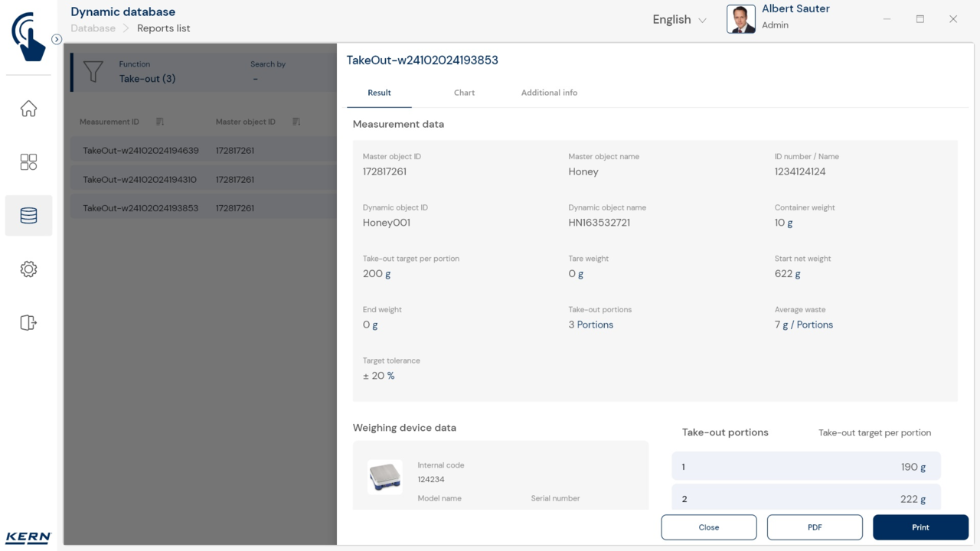Expand the sidebar with arrow button
The height and width of the screenshot is (551, 980).
tap(57, 39)
